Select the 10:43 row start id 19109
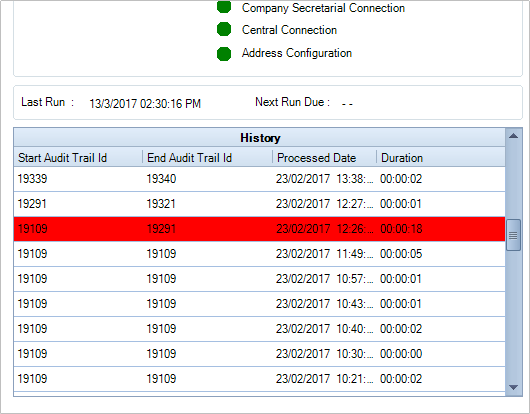Viewport: 530px width, 414px height. tap(32, 304)
